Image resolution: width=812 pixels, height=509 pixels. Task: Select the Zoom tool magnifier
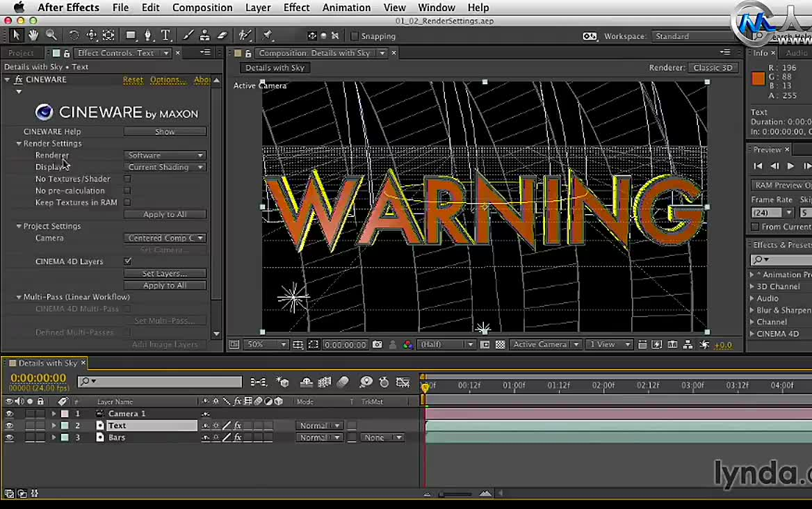click(51, 35)
